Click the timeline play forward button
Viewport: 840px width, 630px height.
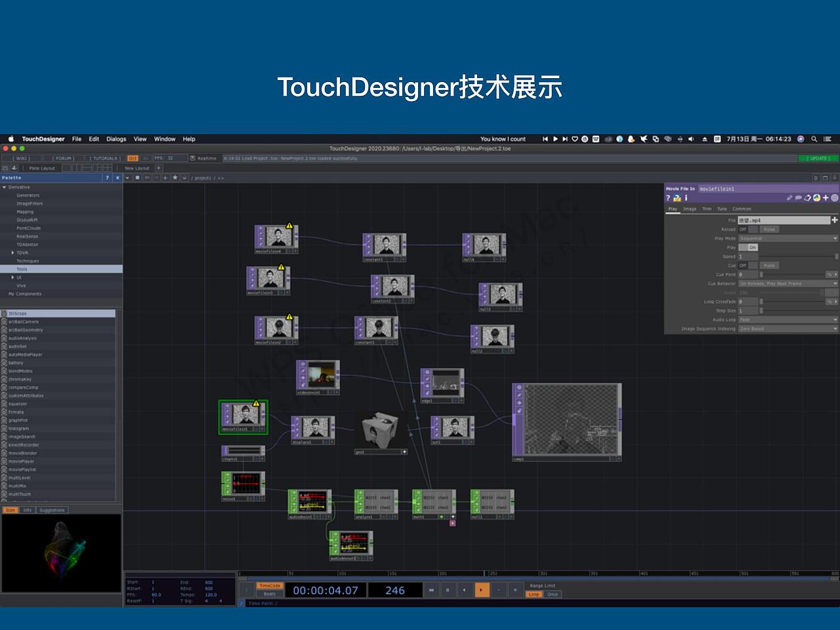pos(481,590)
